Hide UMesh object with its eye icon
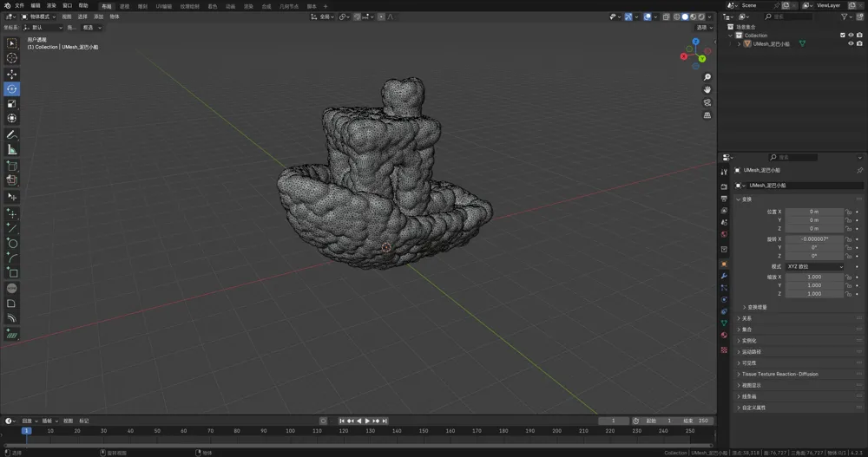This screenshot has width=868, height=457. tap(851, 43)
